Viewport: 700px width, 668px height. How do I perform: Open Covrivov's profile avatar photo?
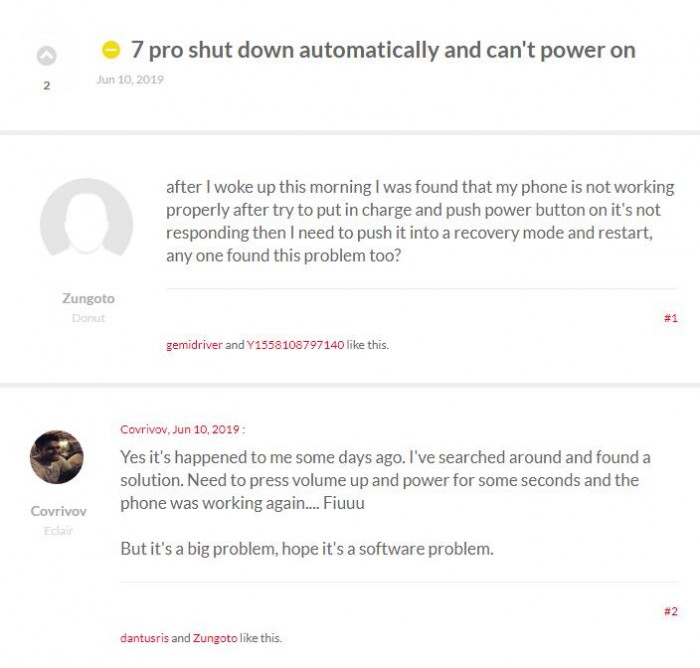pyautogui.click(x=58, y=458)
